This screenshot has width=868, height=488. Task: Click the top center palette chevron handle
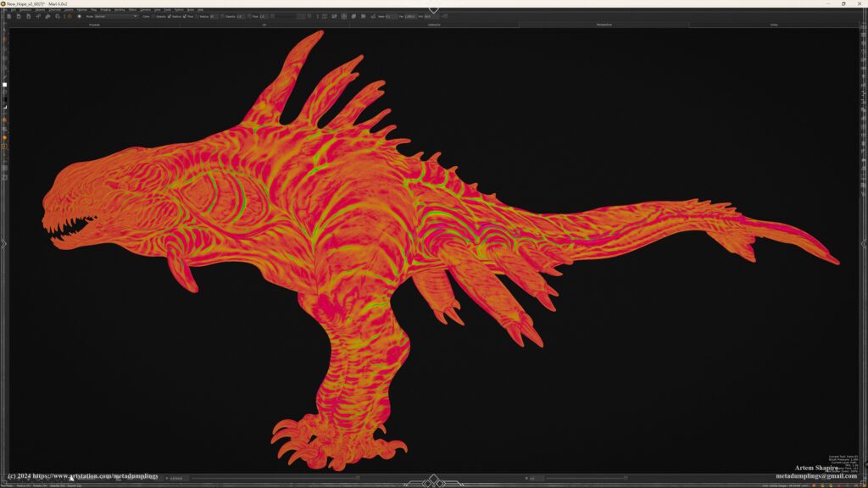pyautogui.click(x=434, y=9)
